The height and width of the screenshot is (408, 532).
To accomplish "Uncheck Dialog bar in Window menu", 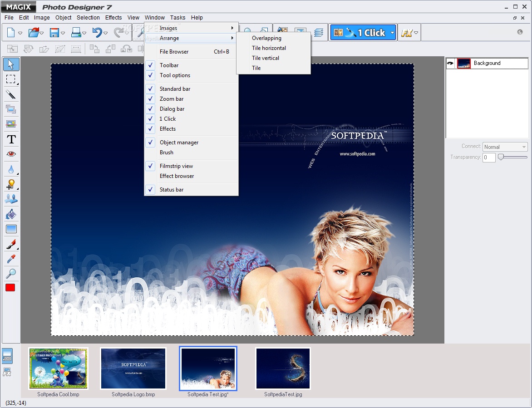I will [x=192, y=109].
